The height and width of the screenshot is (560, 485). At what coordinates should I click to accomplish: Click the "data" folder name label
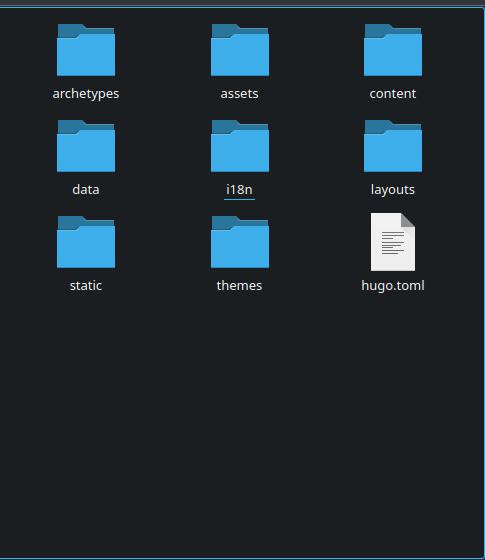click(x=86, y=190)
